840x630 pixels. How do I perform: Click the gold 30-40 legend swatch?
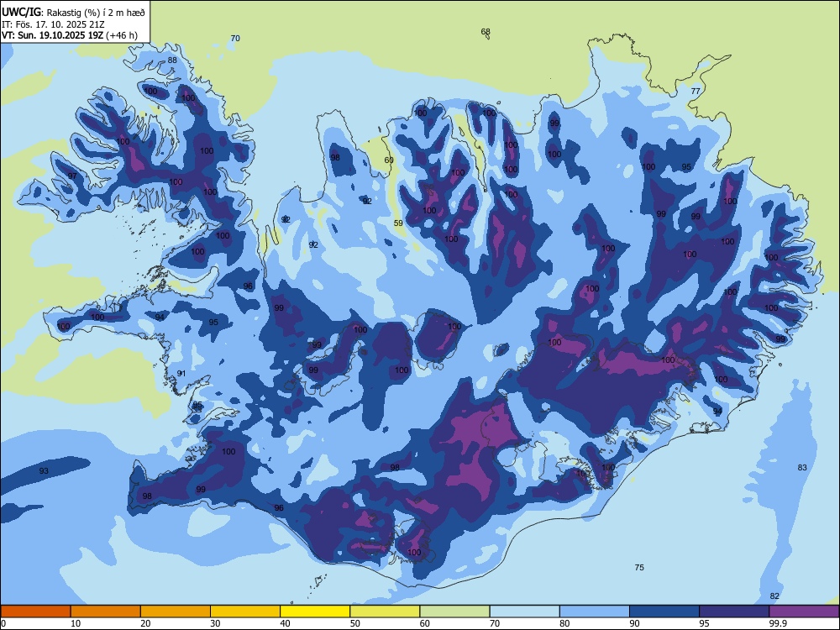point(245,612)
